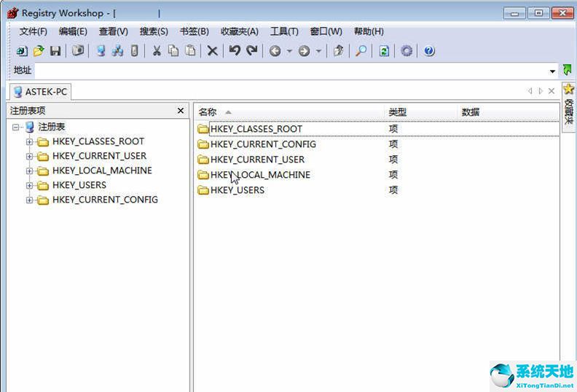The height and width of the screenshot is (392, 577).
Task: Expand HKEY_LOCAL_MACHINE in the tree
Action: click(x=30, y=170)
